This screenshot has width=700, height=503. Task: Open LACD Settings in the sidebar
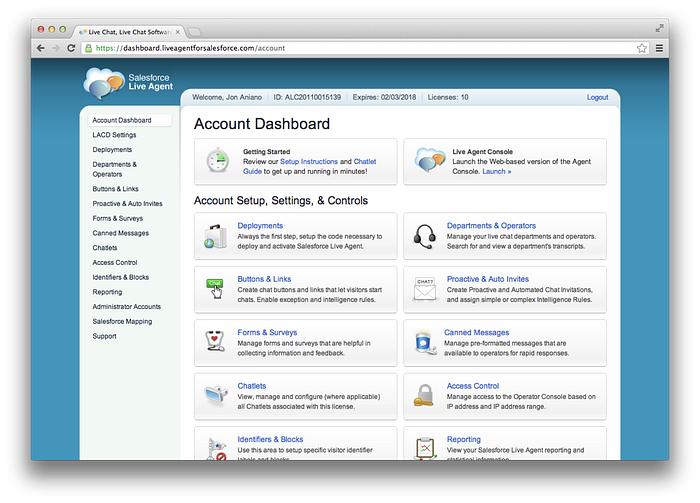114,135
